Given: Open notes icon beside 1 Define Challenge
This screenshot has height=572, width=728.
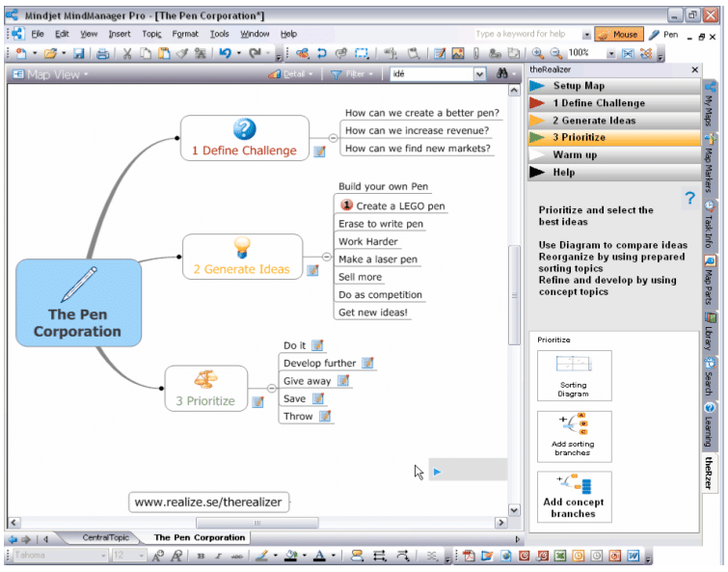Looking at the screenshot, I should (x=319, y=151).
